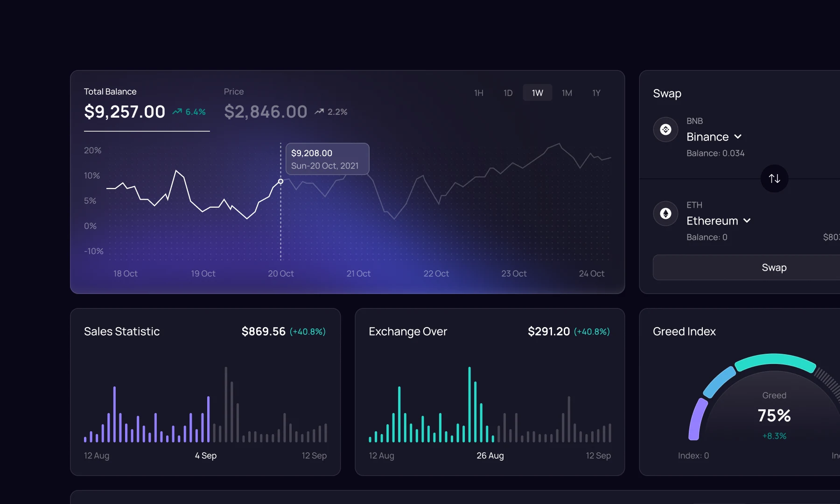
Task: Click the -10% y-axis label
Action: click(94, 251)
